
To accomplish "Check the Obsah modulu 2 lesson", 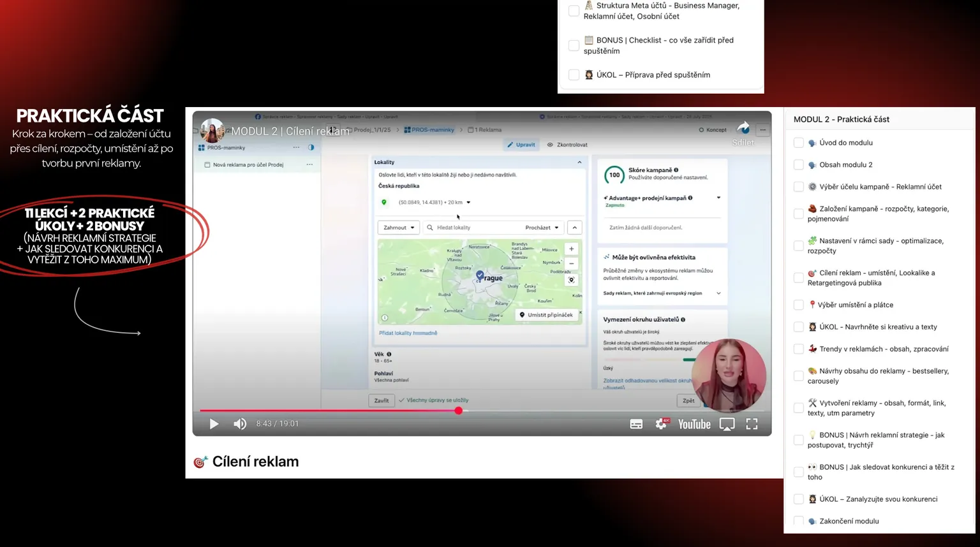I will pyautogui.click(x=798, y=164).
